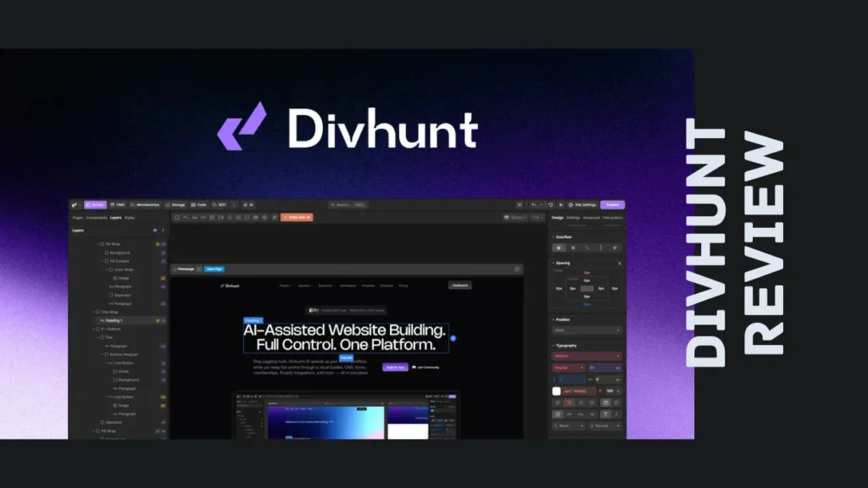
Task: Select the Separator layer below Image
Action: [x=122, y=295]
